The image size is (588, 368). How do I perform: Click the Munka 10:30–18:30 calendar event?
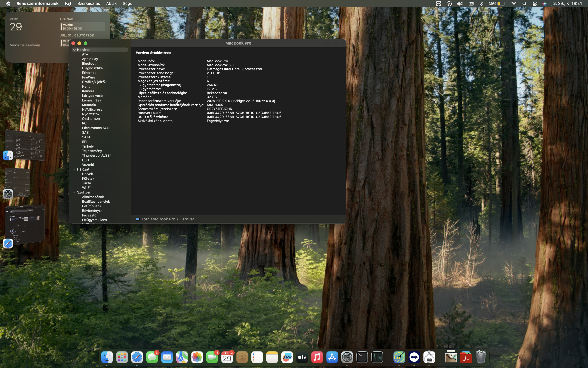(x=83, y=26)
